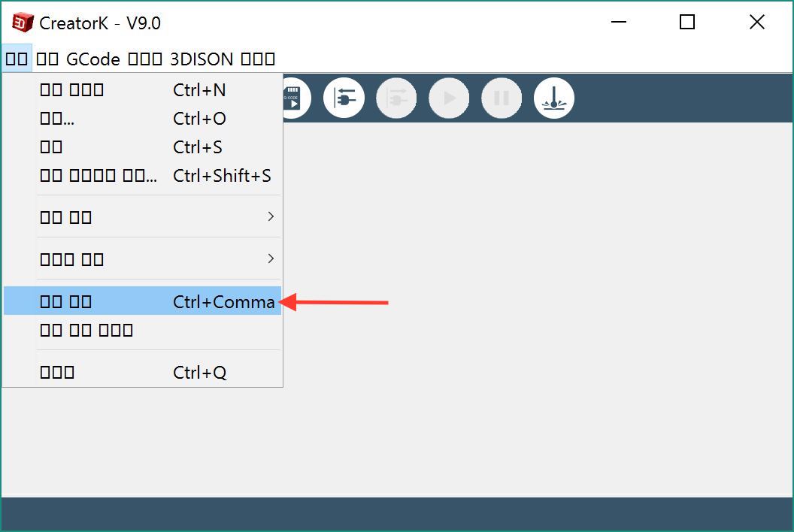Select the menu entry with Ctrl+S shortcut

(142, 147)
